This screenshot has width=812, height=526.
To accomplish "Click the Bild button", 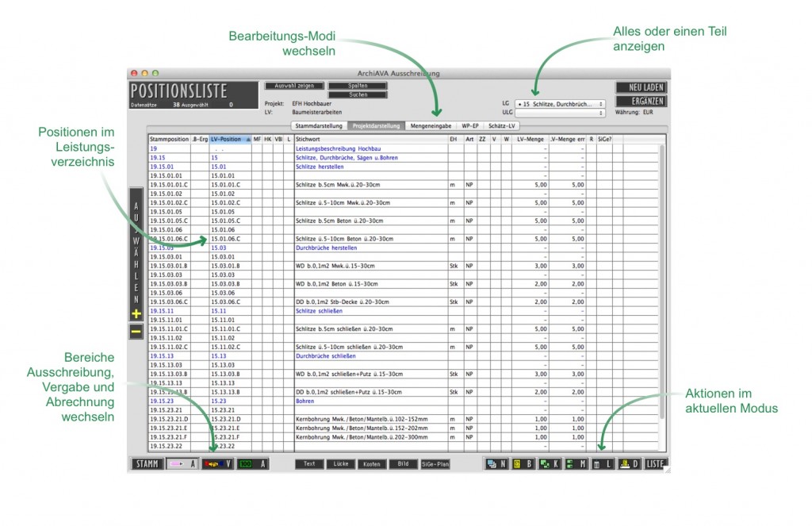I will [403, 464].
